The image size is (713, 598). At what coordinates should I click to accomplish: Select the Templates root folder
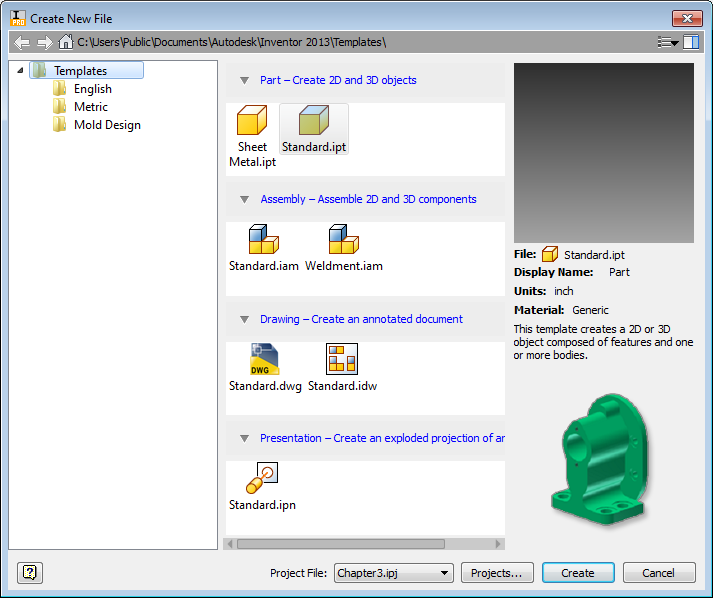pyautogui.click(x=86, y=70)
